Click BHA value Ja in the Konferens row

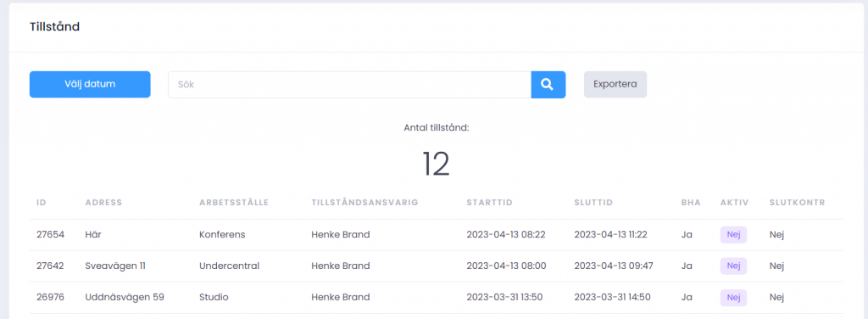click(x=687, y=234)
